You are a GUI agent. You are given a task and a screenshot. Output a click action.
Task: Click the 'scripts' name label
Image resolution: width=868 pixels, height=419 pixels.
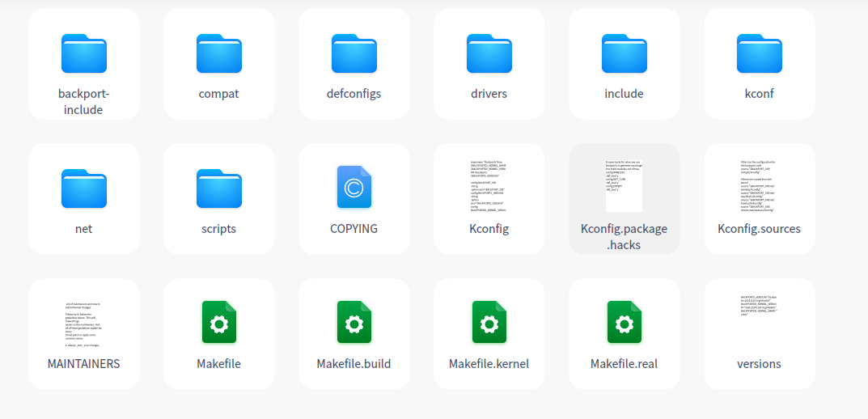pos(218,229)
